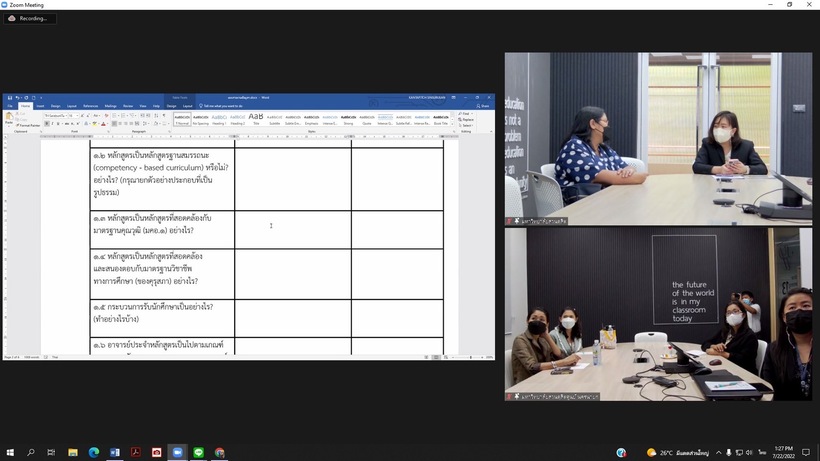
Task: Open Zoom from the Windows taskbar
Action: click(x=177, y=452)
